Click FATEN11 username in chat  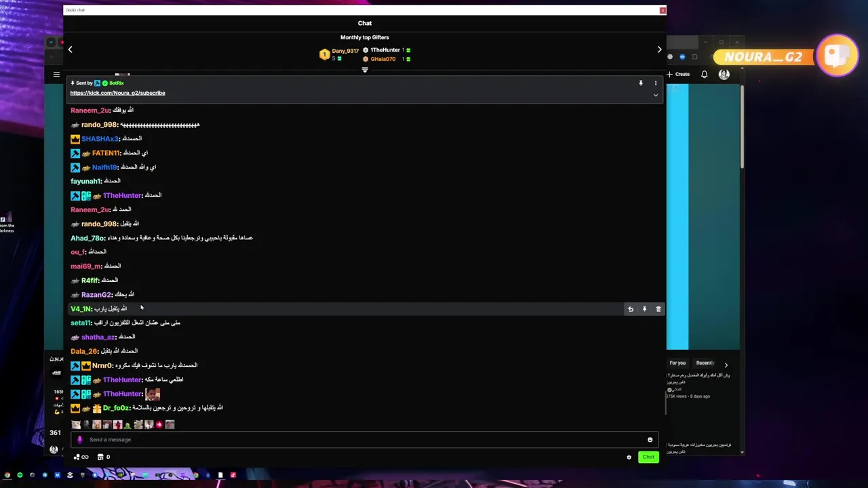pyautogui.click(x=106, y=153)
